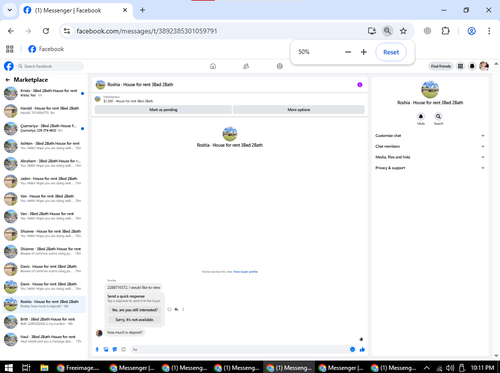500x373 pixels.
Task: Click the browser address bar URL
Action: tap(147, 31)
